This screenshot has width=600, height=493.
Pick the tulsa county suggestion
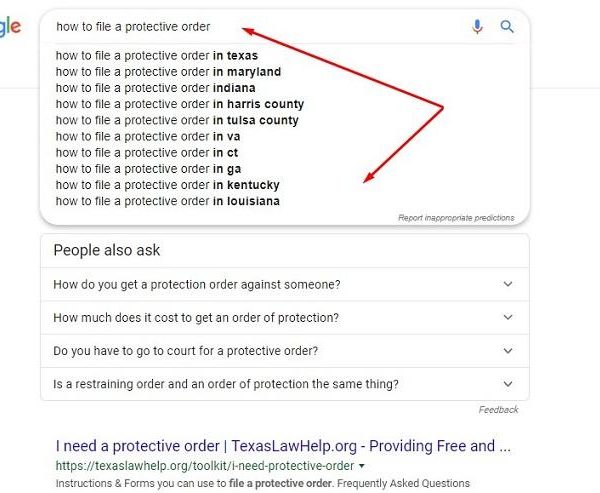click(x=177, y=120)
